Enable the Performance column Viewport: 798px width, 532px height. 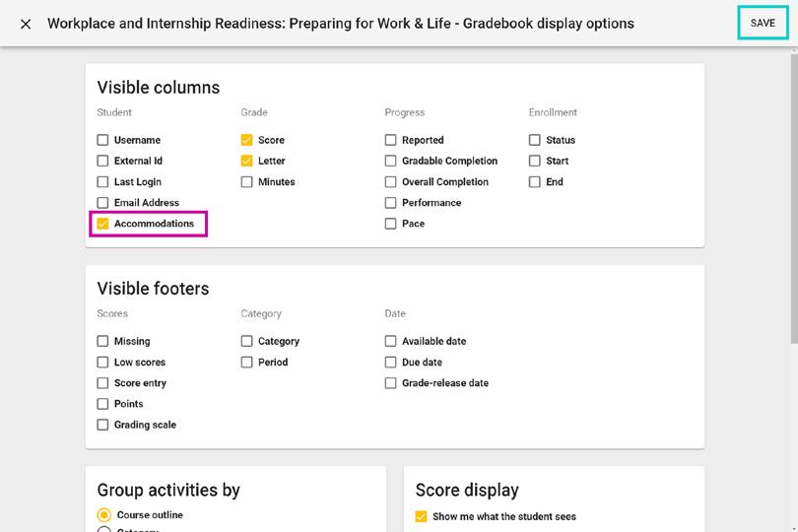tap(390, 203)
